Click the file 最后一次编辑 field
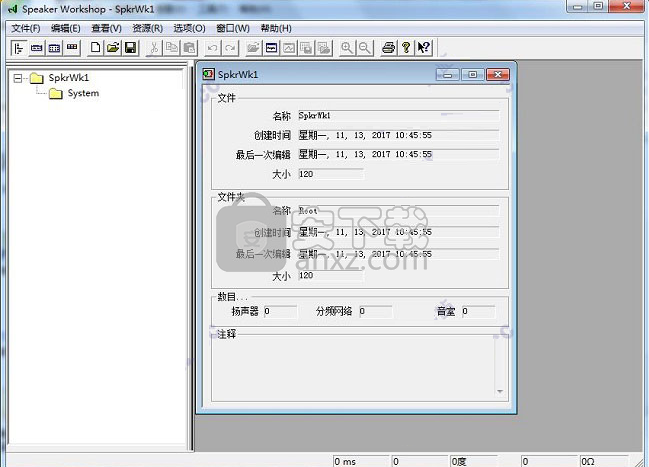 pos(398,154)
